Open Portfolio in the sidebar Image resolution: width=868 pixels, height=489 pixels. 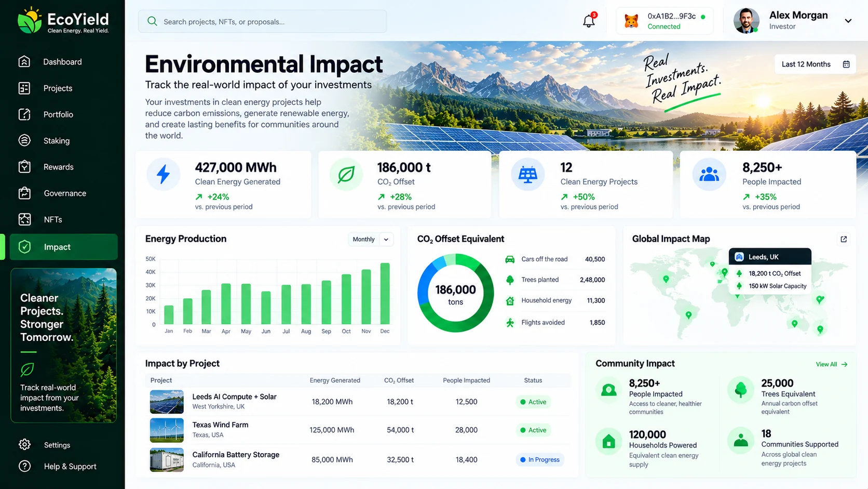(x=62, y=114)
